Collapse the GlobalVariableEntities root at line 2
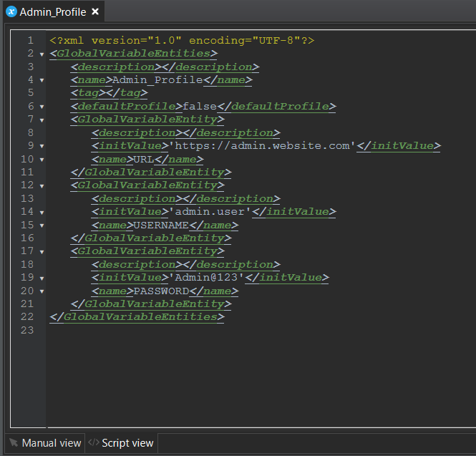The height and width of the screenshot is (456, 476). 42,54
